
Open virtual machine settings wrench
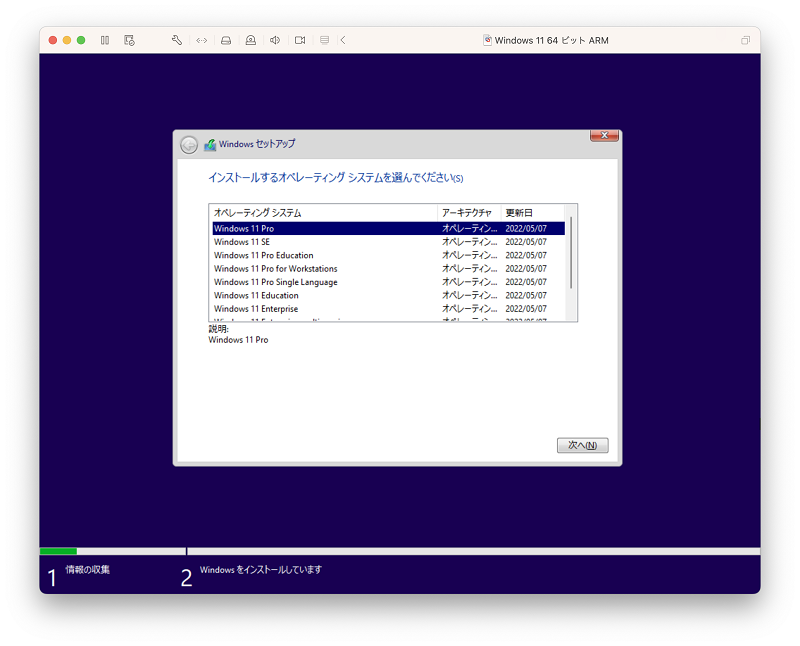[177, 40]
